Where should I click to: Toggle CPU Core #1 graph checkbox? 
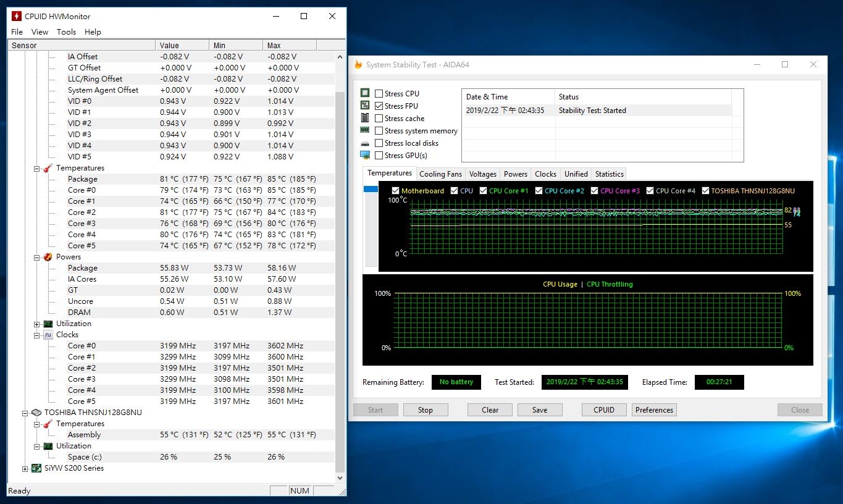tap(483, 191)
